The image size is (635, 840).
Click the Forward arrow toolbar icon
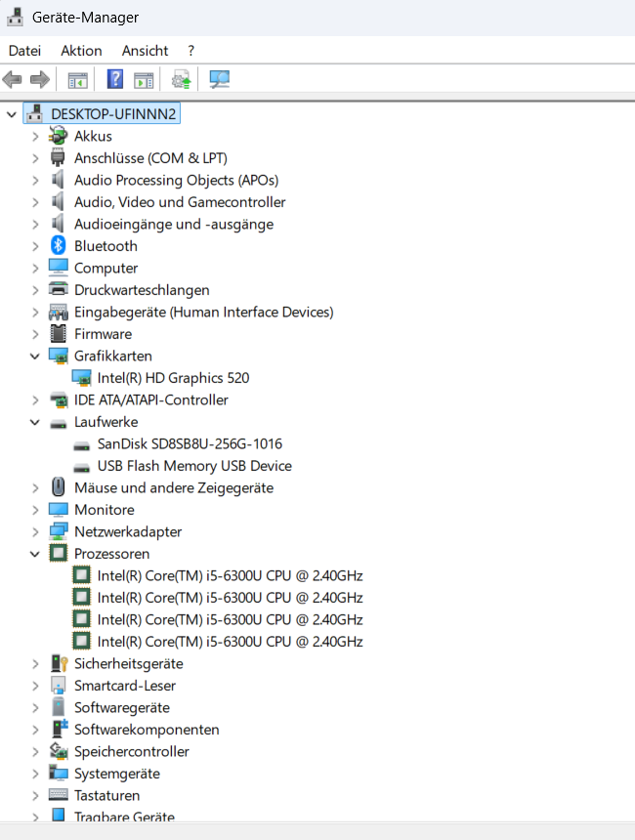pos(40,80)
